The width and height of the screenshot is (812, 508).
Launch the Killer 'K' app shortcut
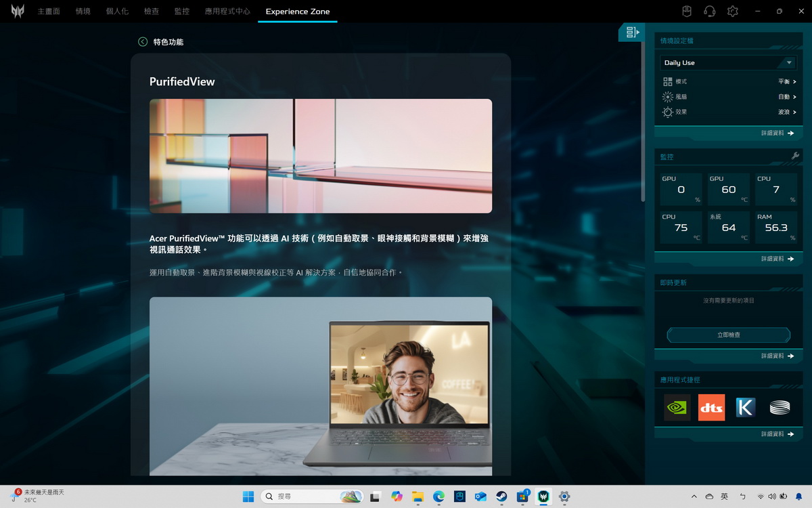pos(745,407)
